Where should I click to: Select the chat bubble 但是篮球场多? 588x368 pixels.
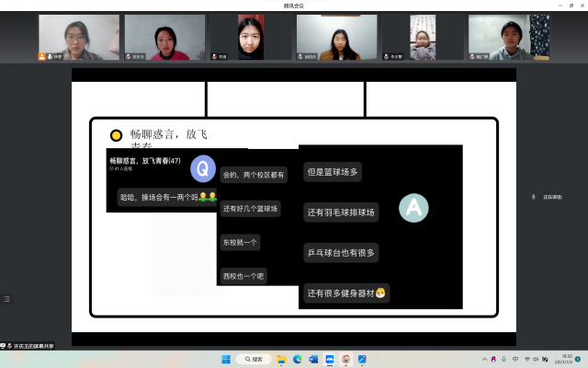coord(333,171)
